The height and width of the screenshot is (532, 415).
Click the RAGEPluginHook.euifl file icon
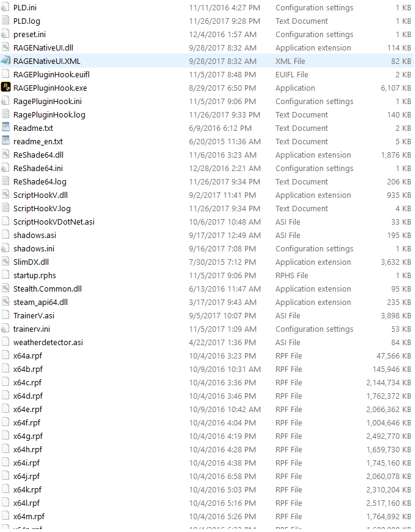coord(5,74)
